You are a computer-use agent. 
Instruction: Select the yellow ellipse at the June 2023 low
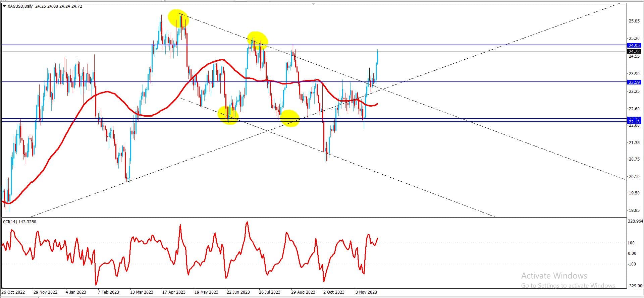click(228, 115)
